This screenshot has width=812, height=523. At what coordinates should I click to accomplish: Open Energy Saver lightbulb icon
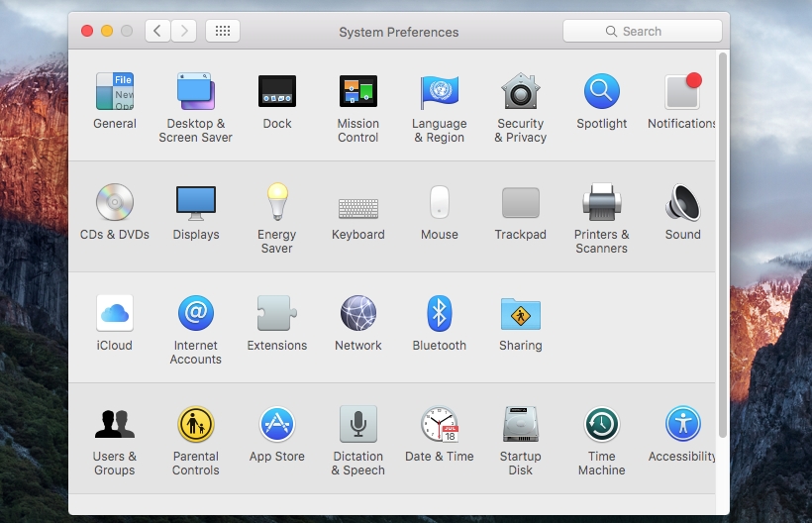(277, 201)
